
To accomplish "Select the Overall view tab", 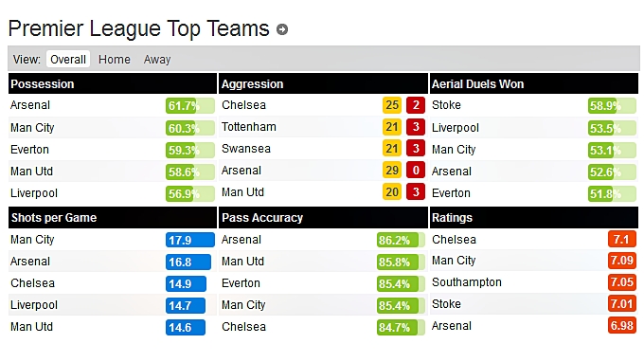I will tap(68, 59).
